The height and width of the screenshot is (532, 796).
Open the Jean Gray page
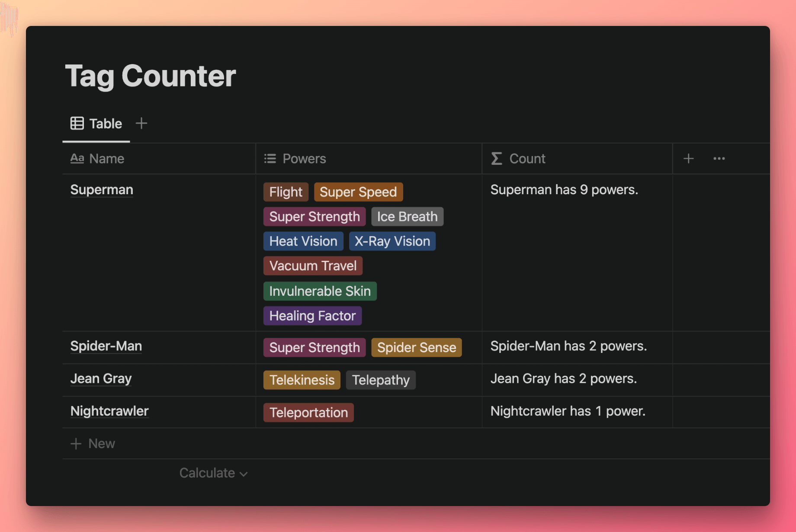(x=101, y=379)
